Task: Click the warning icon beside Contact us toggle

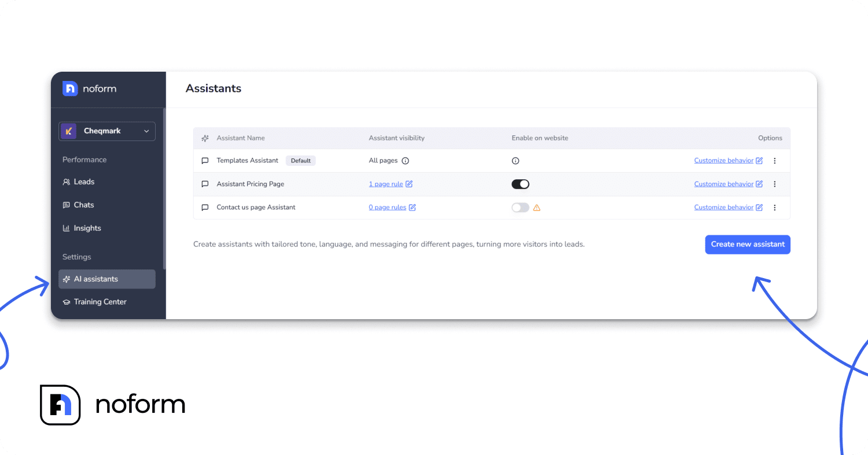Action: [x=537, y=207]
